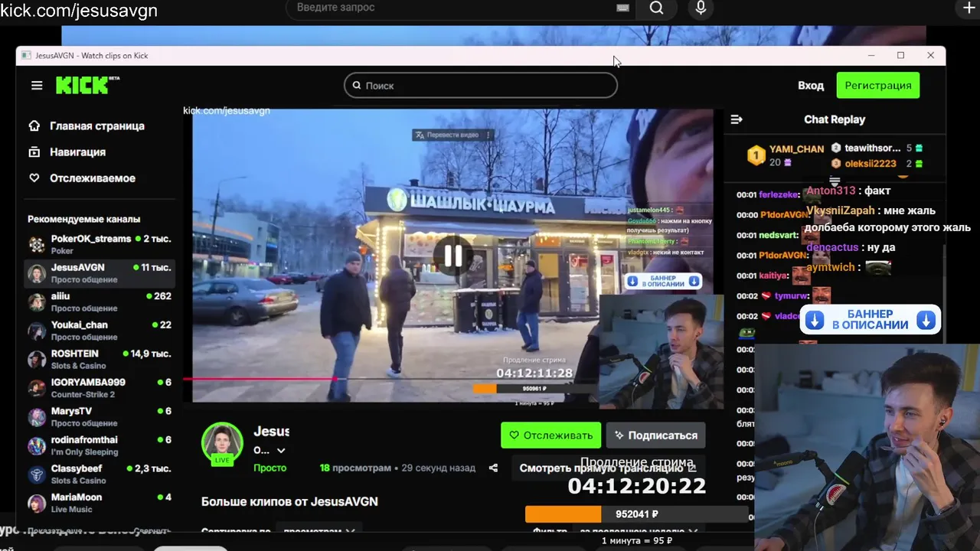The width and height of the screenshot is (980, 551).
Task: Click chat username 'kaitiya'
Action: (x=773, y=275)
